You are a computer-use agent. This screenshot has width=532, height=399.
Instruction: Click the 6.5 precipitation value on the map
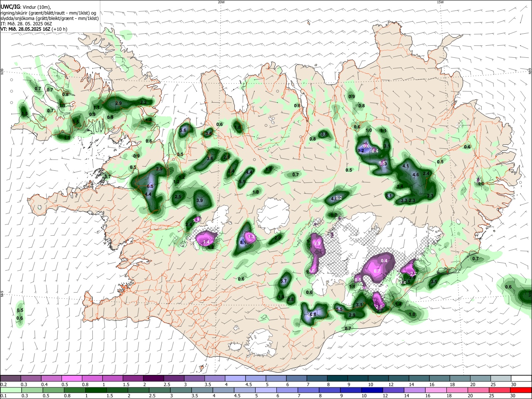[x=150, y=187]
